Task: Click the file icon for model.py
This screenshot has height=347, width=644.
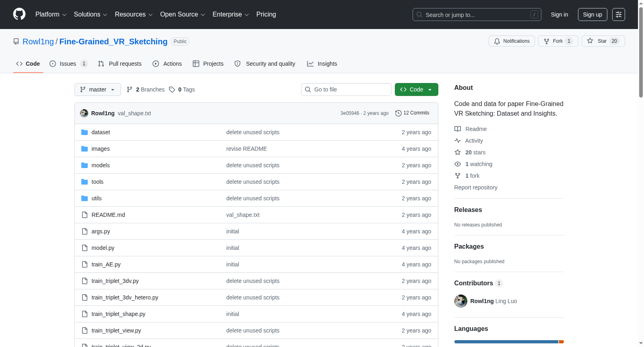Action: tap(85, 248)
